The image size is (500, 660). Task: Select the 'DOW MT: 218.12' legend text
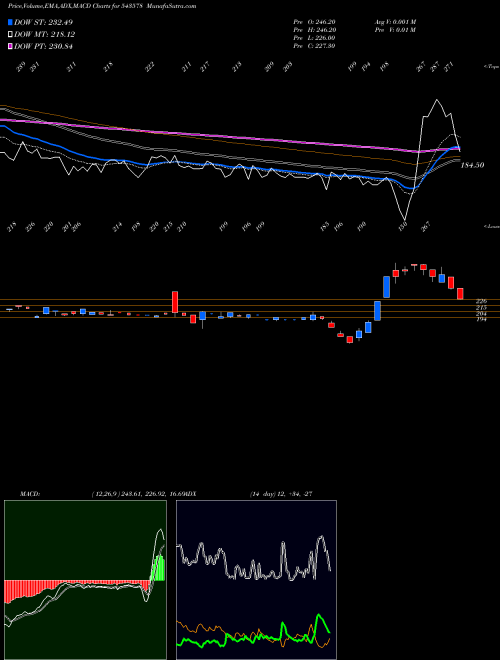[x=45, y=35]
